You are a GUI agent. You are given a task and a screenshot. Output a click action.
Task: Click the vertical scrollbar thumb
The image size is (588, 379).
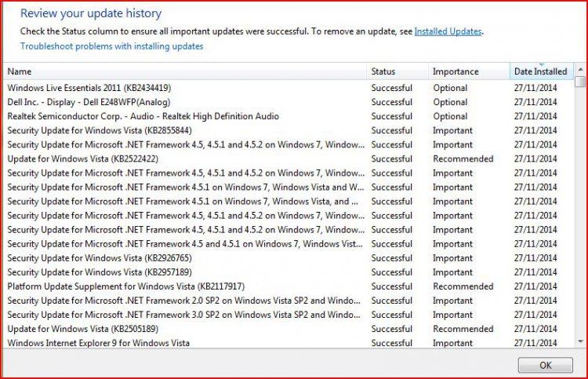(580, 82)
